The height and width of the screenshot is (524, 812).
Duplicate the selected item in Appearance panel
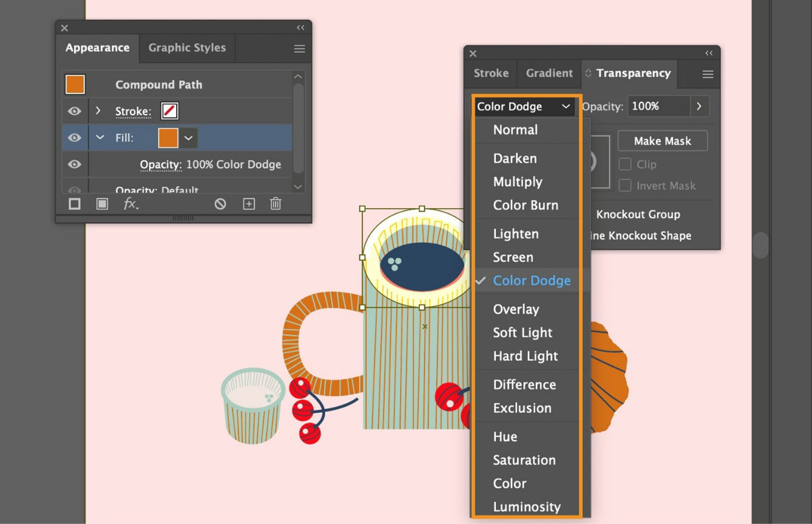click(x=248, y=204)
